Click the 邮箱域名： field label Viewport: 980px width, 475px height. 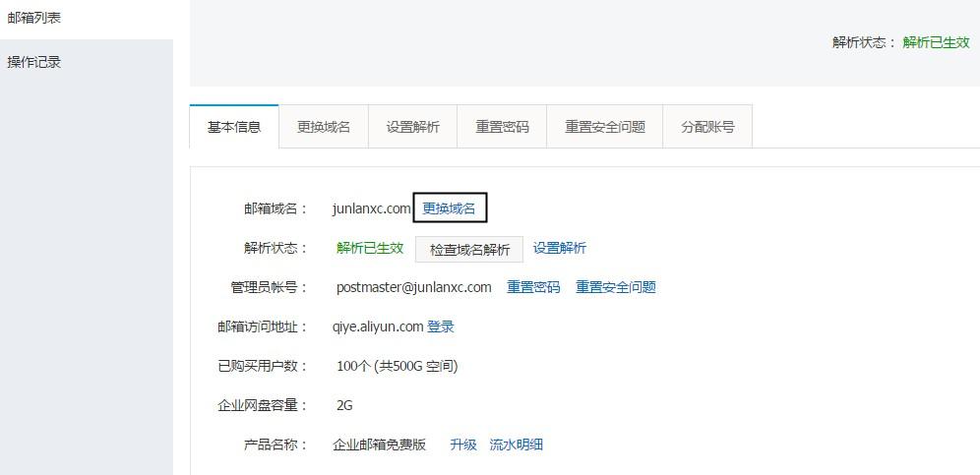[276, 208]
